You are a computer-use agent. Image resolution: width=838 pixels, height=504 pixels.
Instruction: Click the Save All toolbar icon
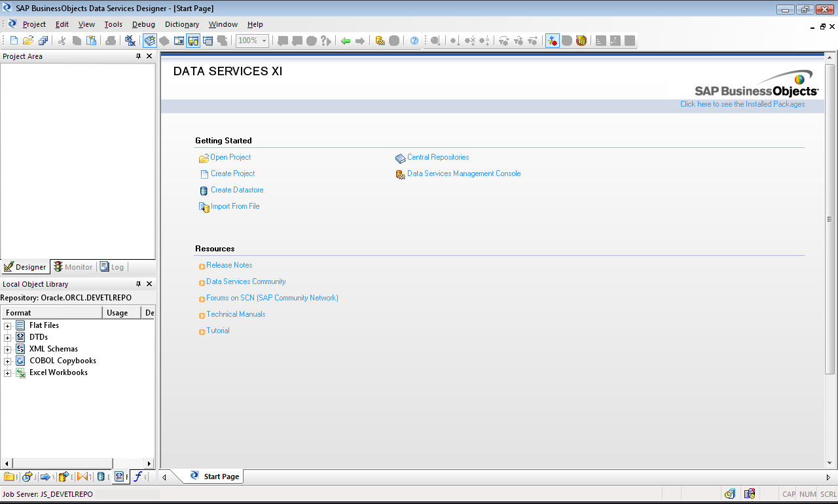click(43, 41)
